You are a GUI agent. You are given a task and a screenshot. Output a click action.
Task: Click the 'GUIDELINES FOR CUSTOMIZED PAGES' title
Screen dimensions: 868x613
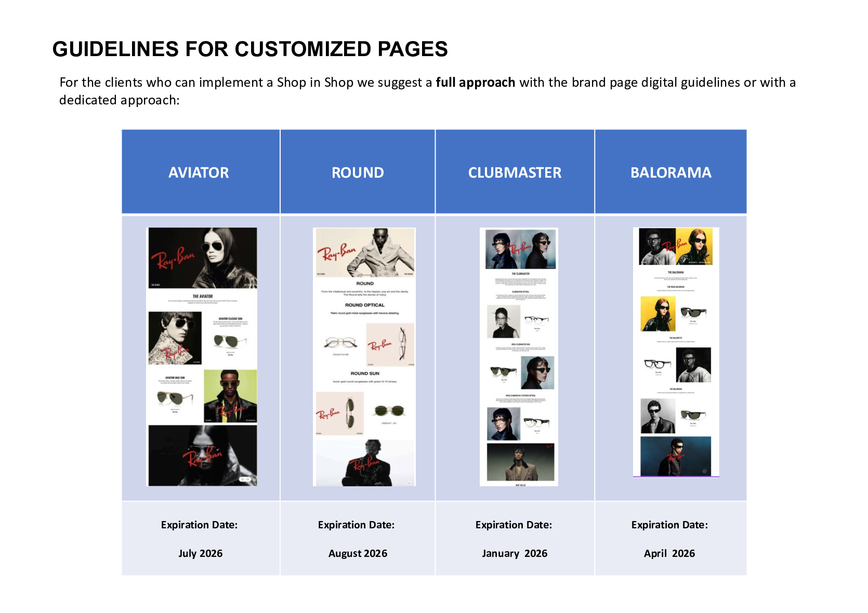tap(250, 49)
